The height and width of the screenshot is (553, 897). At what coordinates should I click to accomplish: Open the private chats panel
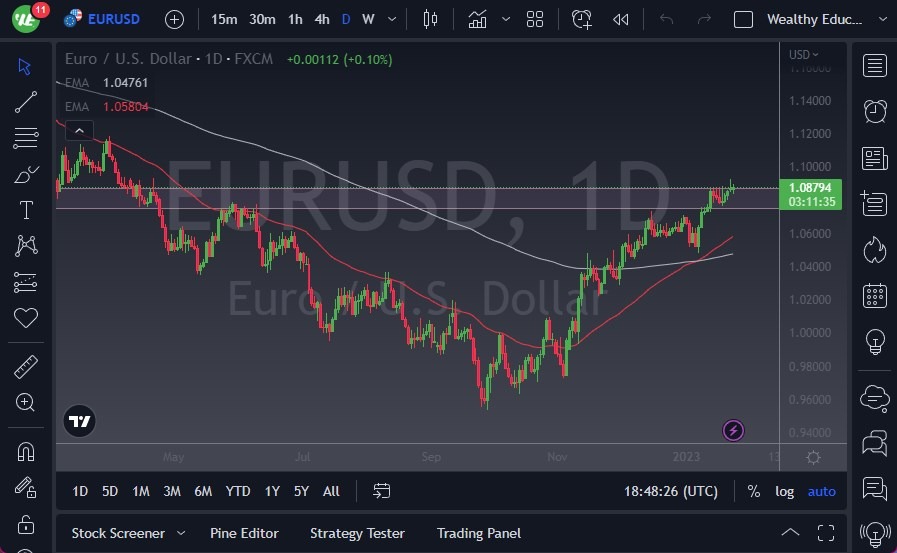coord(875,443)
